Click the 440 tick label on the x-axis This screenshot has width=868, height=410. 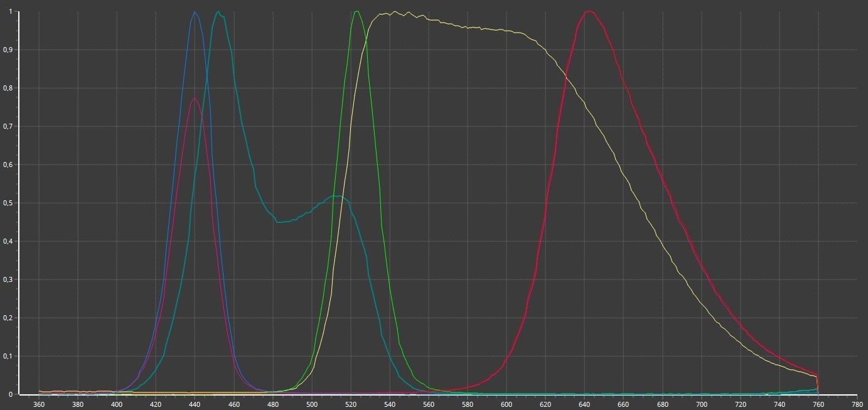click(195, 404)
